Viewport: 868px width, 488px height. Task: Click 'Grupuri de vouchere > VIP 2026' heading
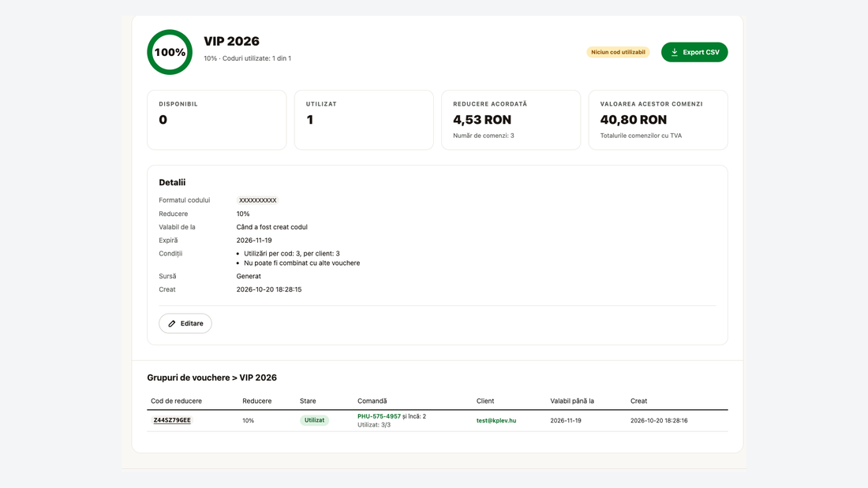click(212, 378)
